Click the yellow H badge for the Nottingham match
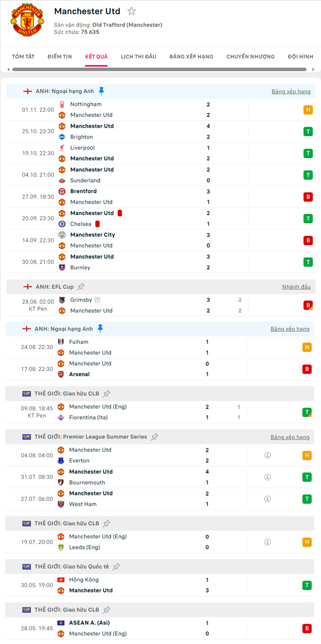The height and width of the screenshot is (644, 321). pos(307,109)
